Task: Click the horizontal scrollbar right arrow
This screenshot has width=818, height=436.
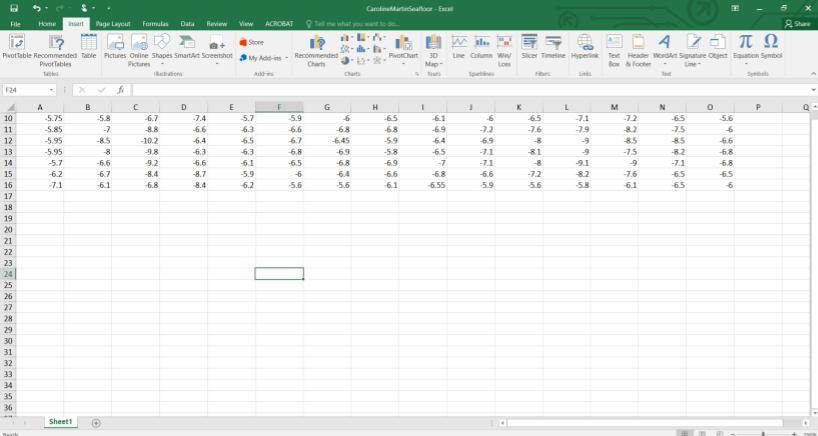Action: click(x=806, y=422)
